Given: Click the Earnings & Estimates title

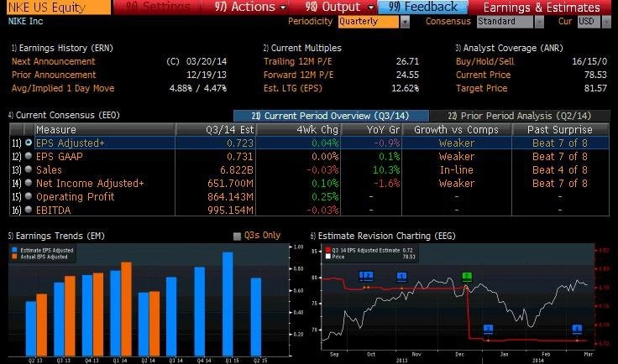Looking at the screenshot, I should pyautogui.click(x=542, y=7).
